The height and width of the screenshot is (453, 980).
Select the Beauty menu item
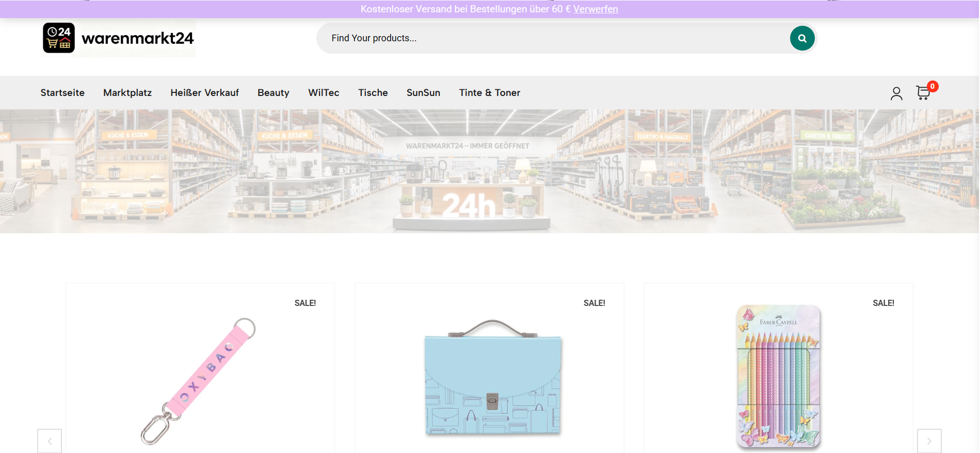tap(274, 93)
